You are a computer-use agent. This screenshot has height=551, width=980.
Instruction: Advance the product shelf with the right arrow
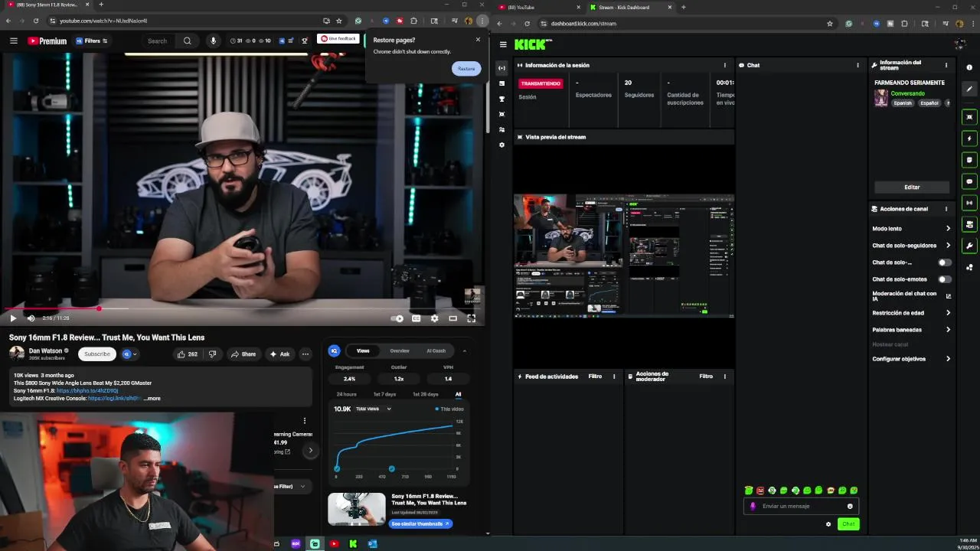pos(310,451)
